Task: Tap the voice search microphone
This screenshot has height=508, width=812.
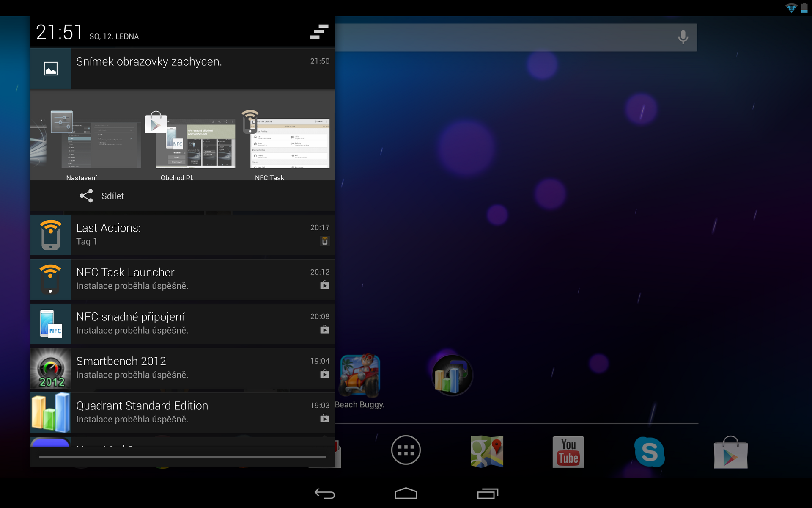Action: (682, 37)
